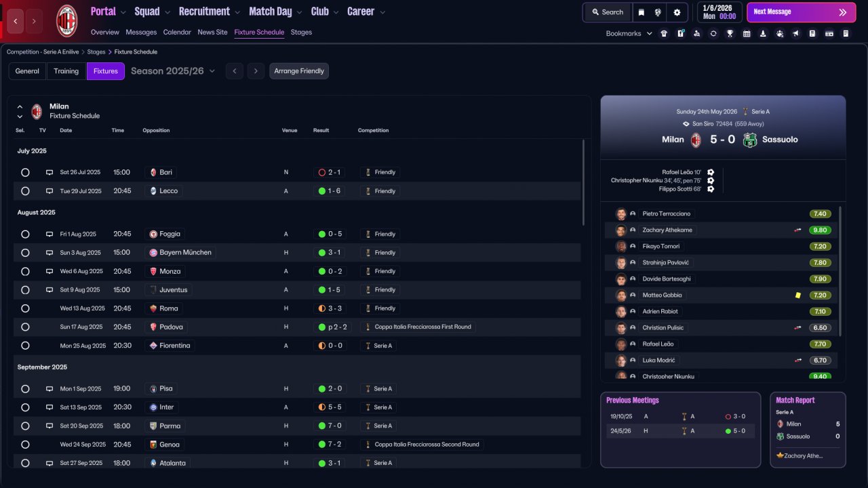Screen dimensions: 868x488
Task: Select the Bari fixture radio button
Action: tap(25, 173)
